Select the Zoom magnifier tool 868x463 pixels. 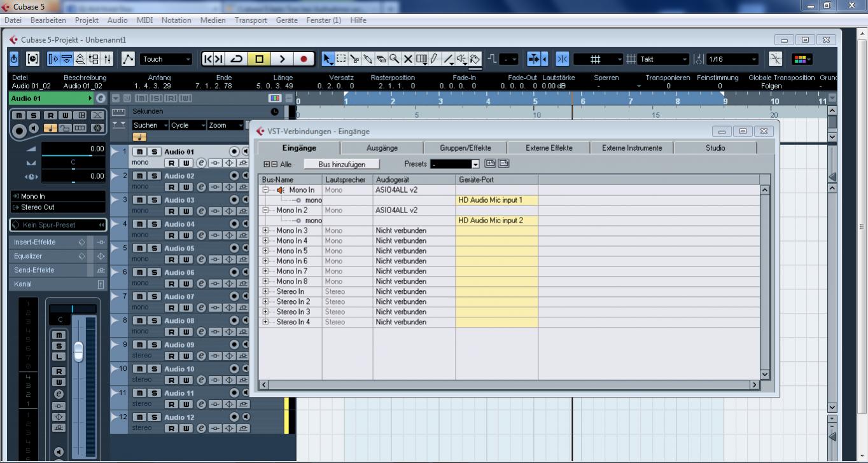tap(395, 59)
